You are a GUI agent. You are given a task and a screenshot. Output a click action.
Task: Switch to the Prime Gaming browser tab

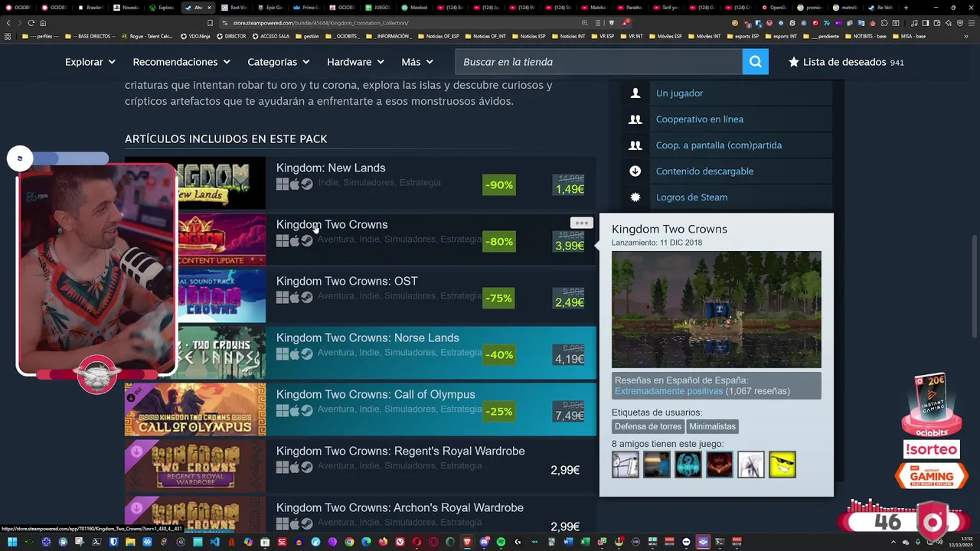(309, 8)
